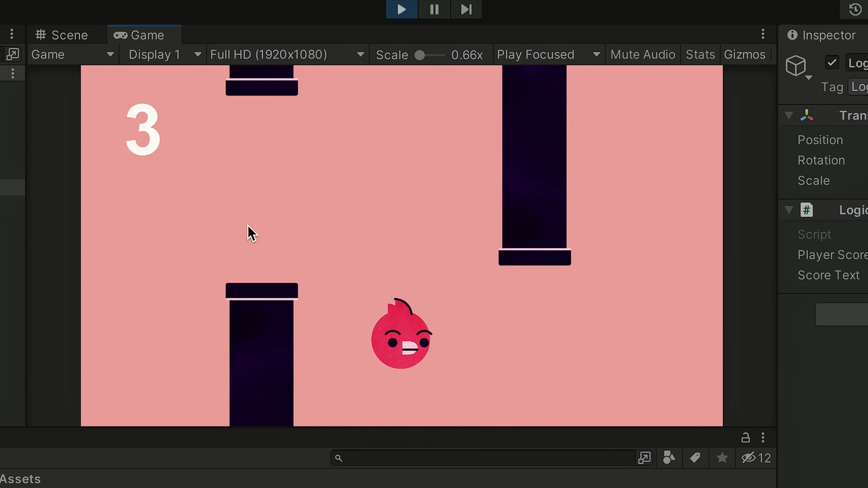Toggle Mute Audio in Game view
This screenshot has height=488, width=868.
click(x=642, y=55)
